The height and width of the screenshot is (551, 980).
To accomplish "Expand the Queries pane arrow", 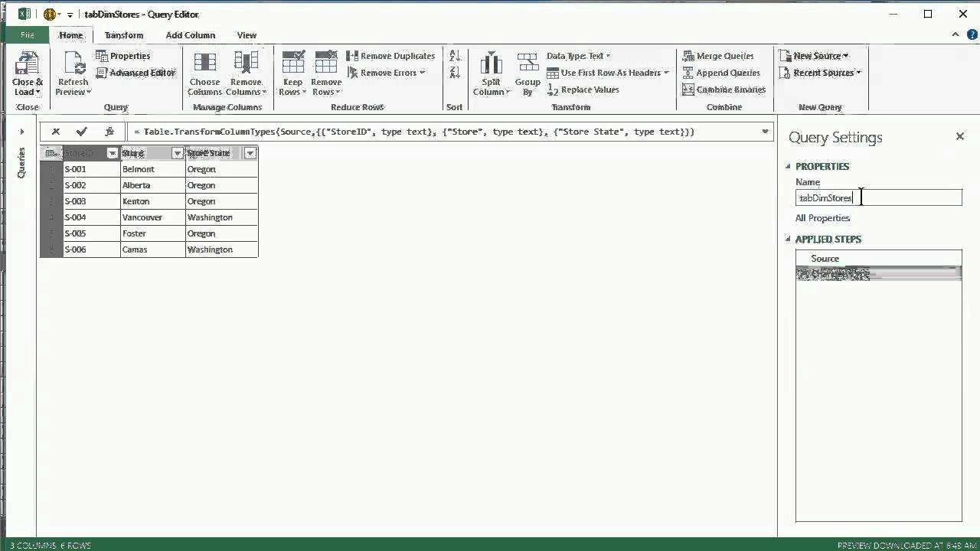I will [x=21, y=132].
